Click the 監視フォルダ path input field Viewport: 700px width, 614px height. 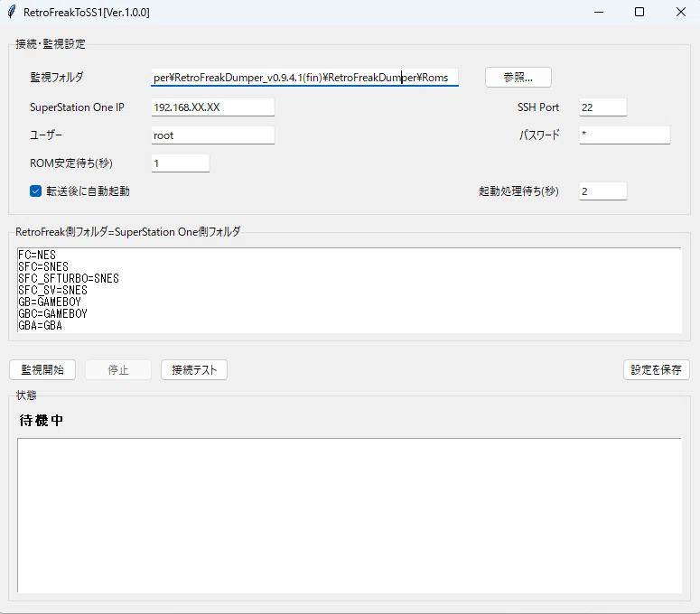pyautogui.click(x=304, y=77)
